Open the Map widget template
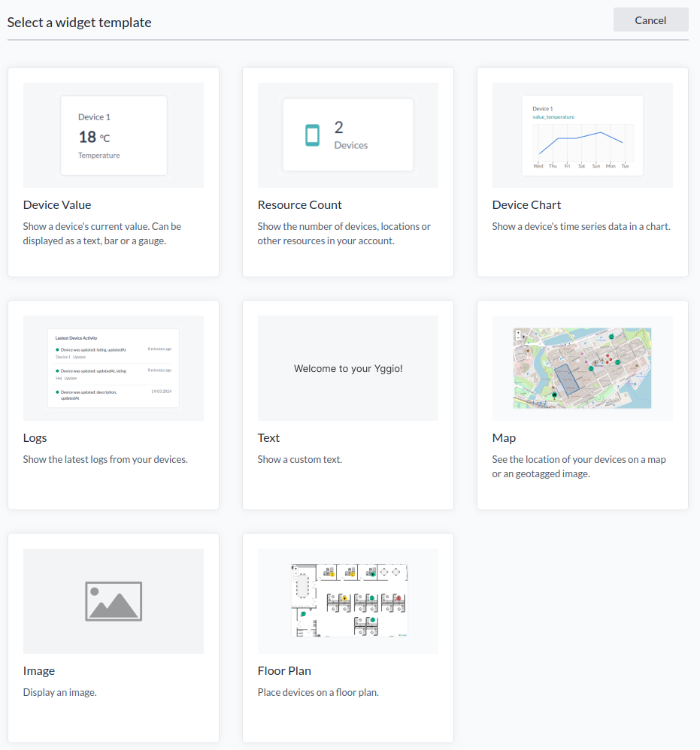This screenshot has height=750, width=700. [x=504, y=437]
